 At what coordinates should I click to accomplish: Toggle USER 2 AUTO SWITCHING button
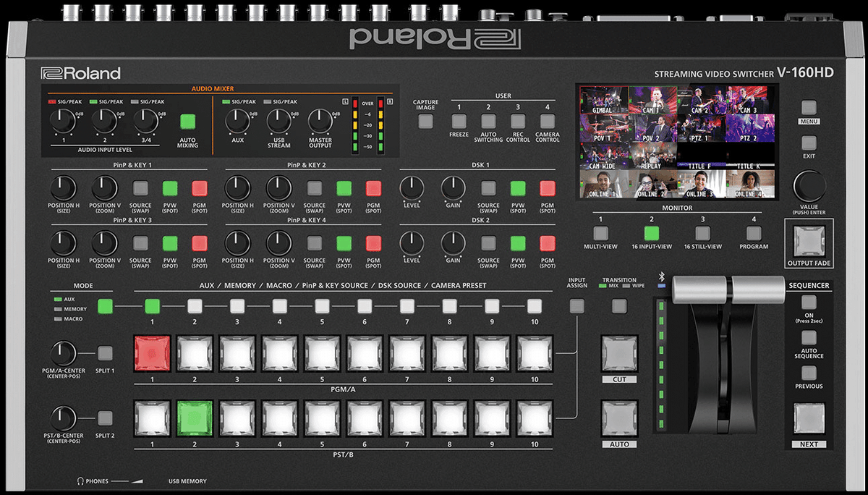[488, 122]
